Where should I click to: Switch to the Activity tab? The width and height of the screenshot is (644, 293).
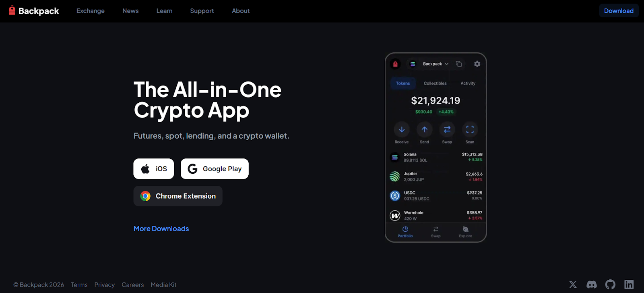(468, 83)
